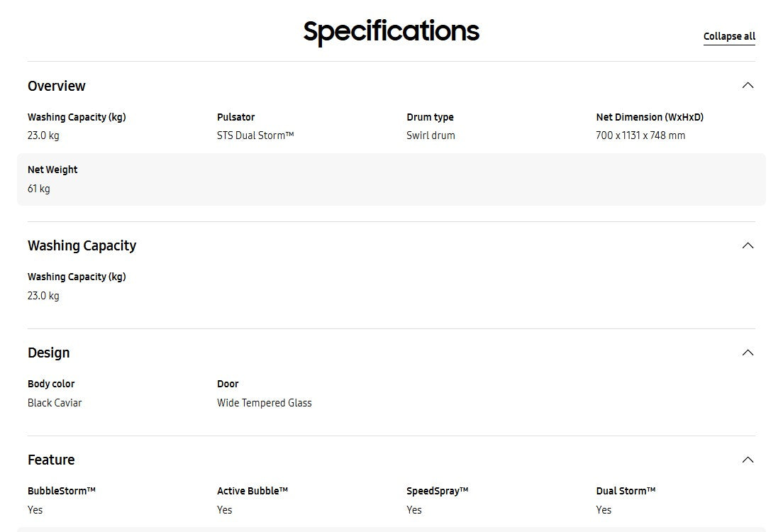Click the SpeedSpray feature label
This screenshot has height=532, width=783.
pyautogui.click(x=437, y=491)
